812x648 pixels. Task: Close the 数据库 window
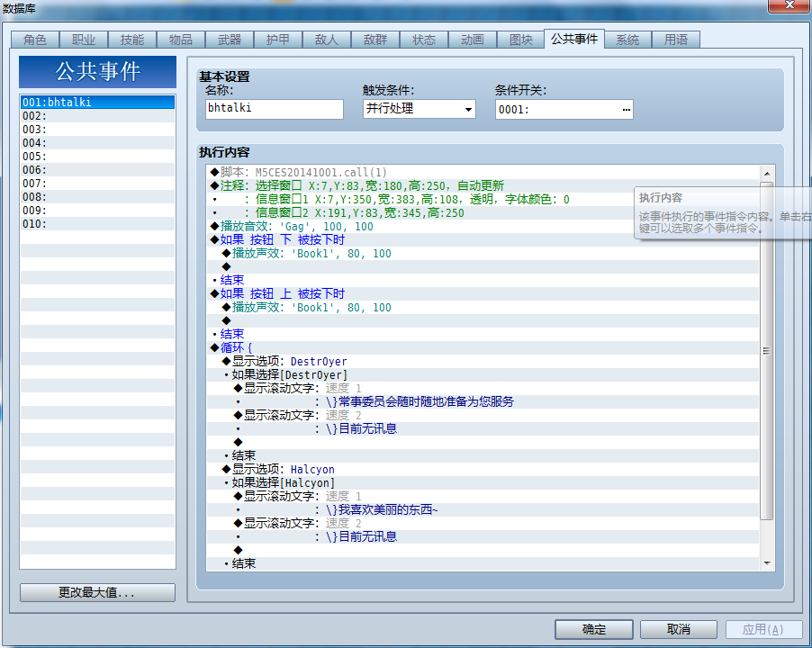click(x=789, y=5)
